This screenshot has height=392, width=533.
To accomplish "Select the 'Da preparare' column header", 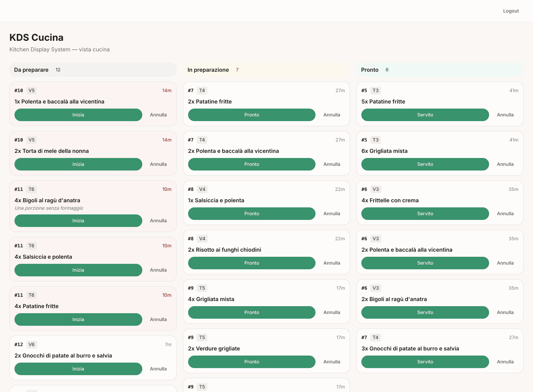I will [93, 70].
